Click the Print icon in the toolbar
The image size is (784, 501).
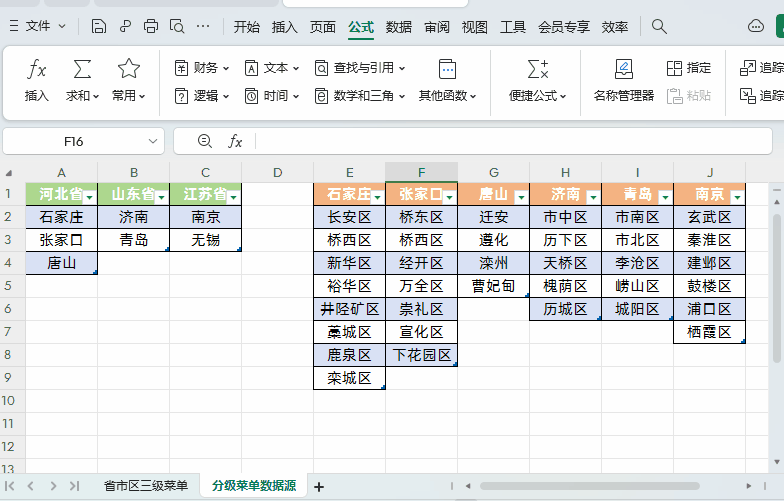coord(150,26)
